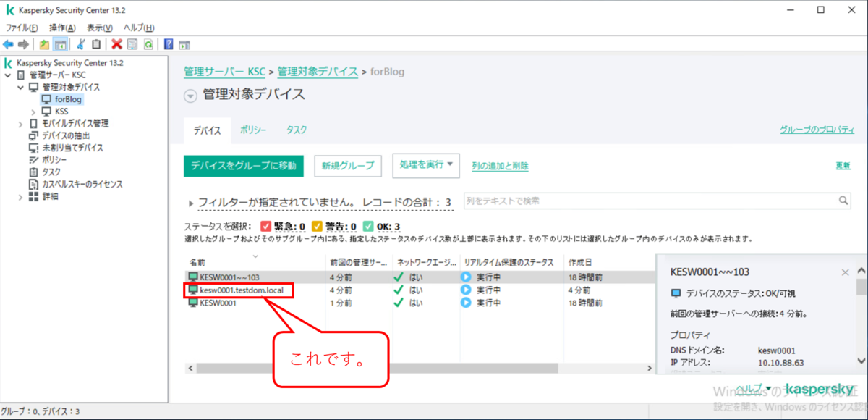Click the up-one-level folder icon

pyautogui.click(x=45, y=44)
